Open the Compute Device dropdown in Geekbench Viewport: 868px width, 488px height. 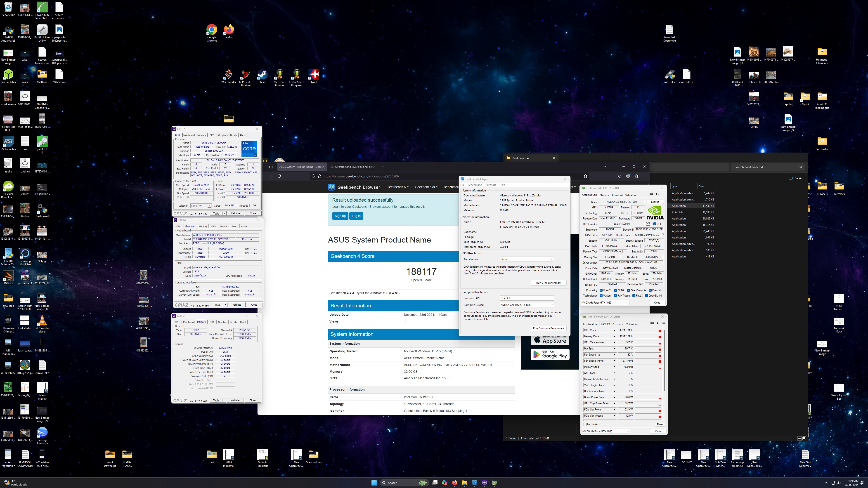526,305
